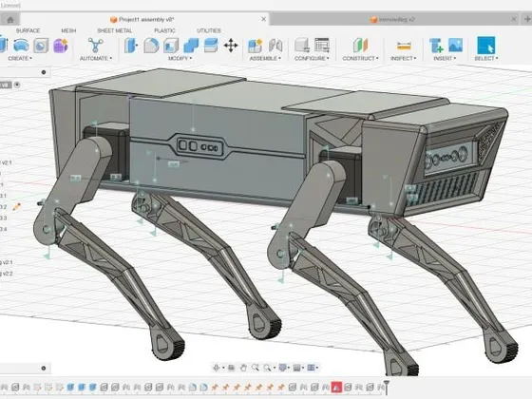Toggle the activate-component radio button in the browser
The image size is (532, 399).
click(17, 85)
